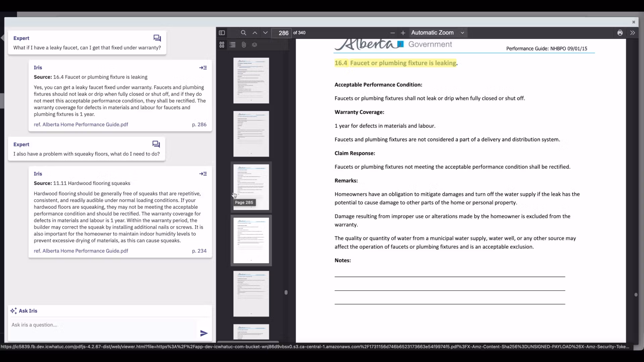Viewport: 644px width, 362px height.
Task: Click the Remarks heading in PDF
Action: 346,181
